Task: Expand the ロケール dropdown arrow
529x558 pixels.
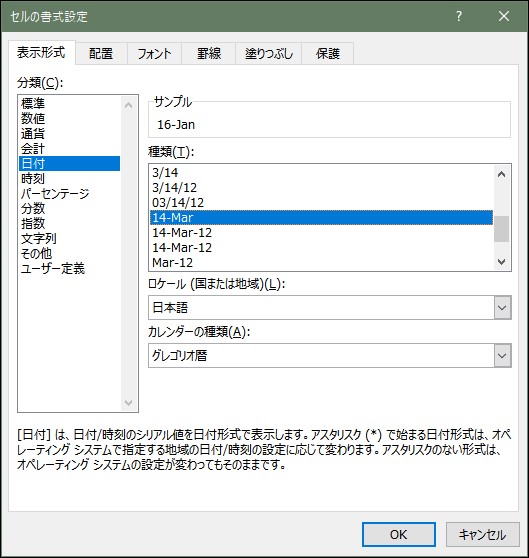Action: tap(502, 307)
